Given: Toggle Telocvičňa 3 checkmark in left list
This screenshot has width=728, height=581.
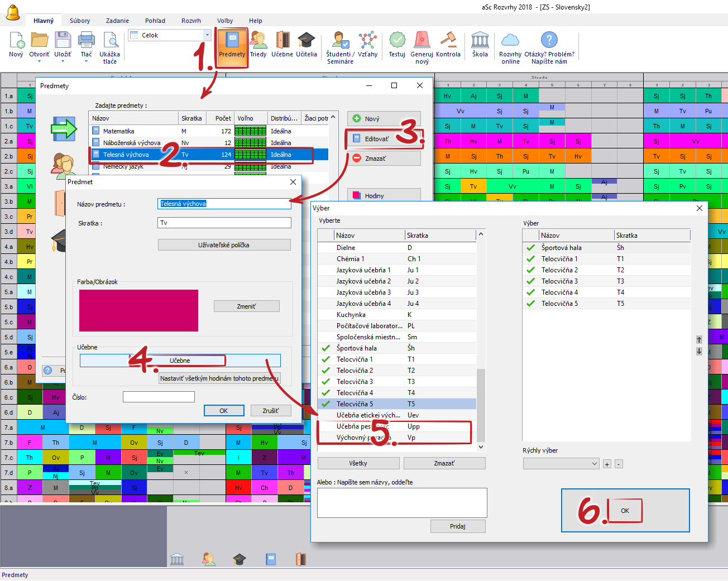Looking at the screenshot, I should click(326, 382).
